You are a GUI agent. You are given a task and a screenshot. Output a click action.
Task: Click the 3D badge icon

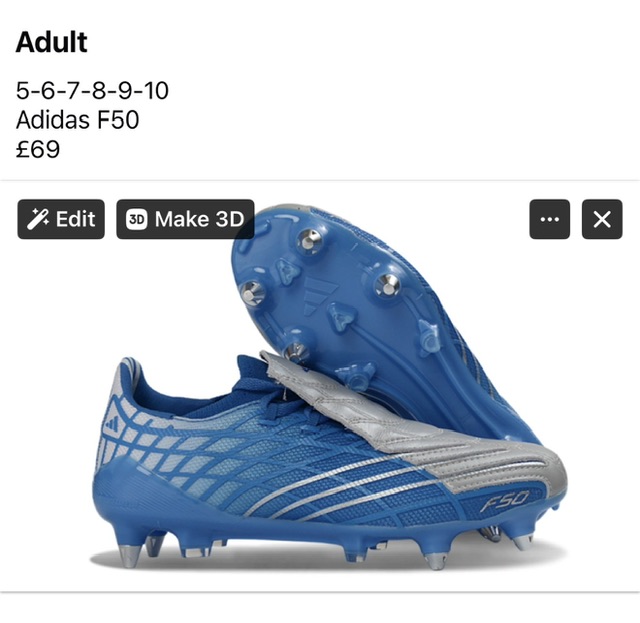coord(136,219)
